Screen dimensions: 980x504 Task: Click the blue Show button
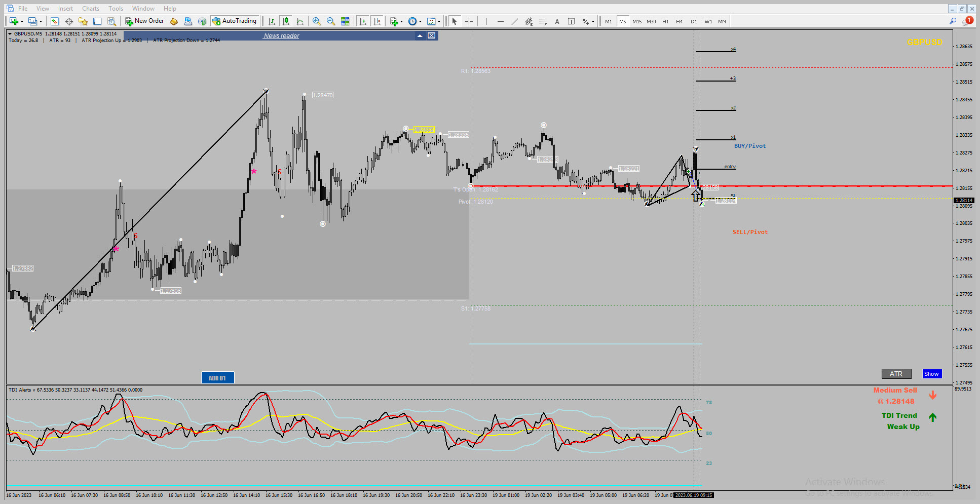(x=931, y=374)
